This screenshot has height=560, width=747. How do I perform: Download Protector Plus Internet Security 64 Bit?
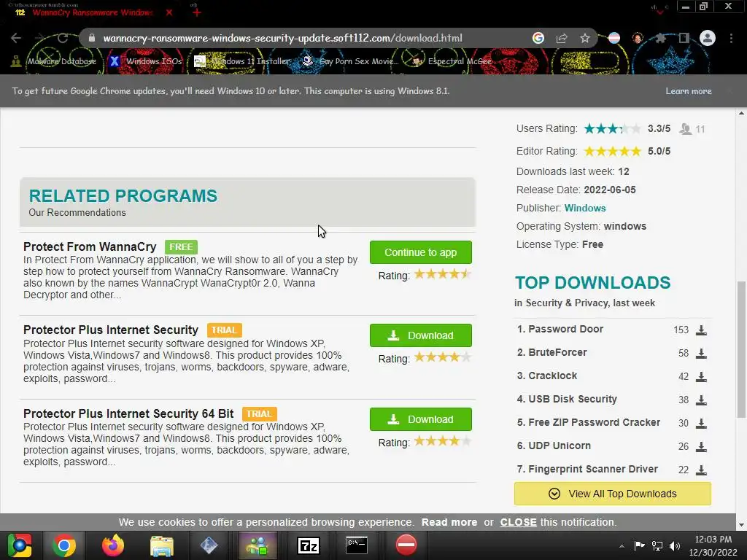click(x=421, y=419)
